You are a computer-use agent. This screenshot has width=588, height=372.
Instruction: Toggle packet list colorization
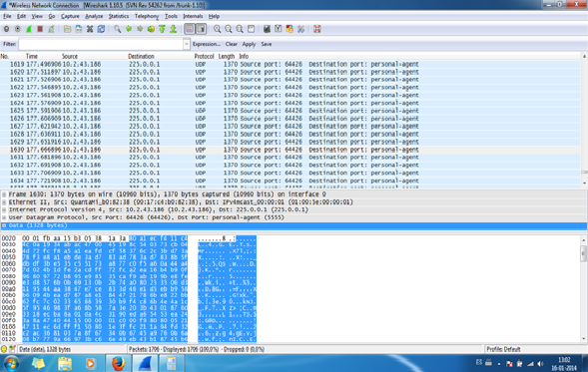tap(190, 29)
